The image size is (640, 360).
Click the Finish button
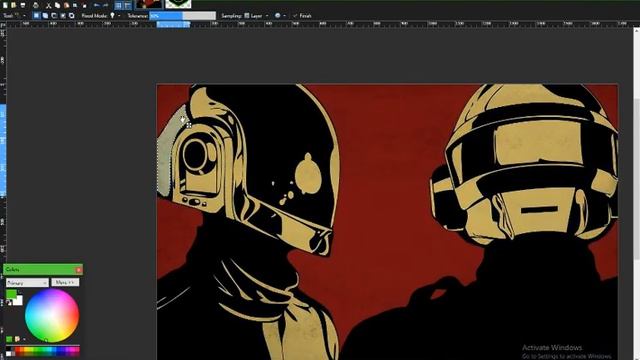[302, 16]
